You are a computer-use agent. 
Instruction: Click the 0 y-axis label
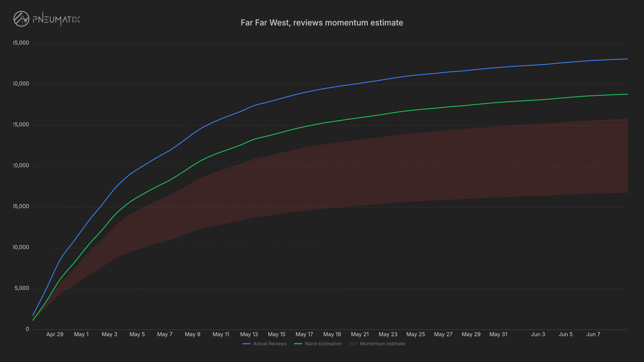[28, 329]
